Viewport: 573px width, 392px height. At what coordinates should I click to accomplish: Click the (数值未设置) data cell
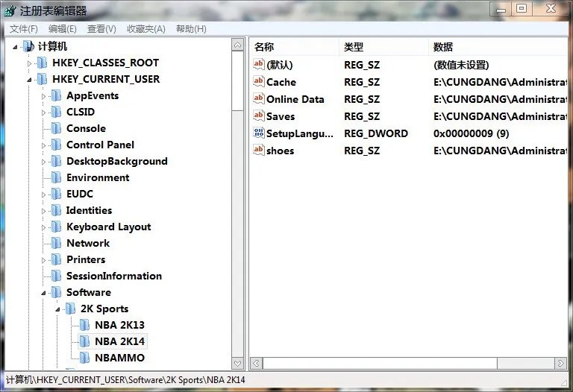(461, 65)
